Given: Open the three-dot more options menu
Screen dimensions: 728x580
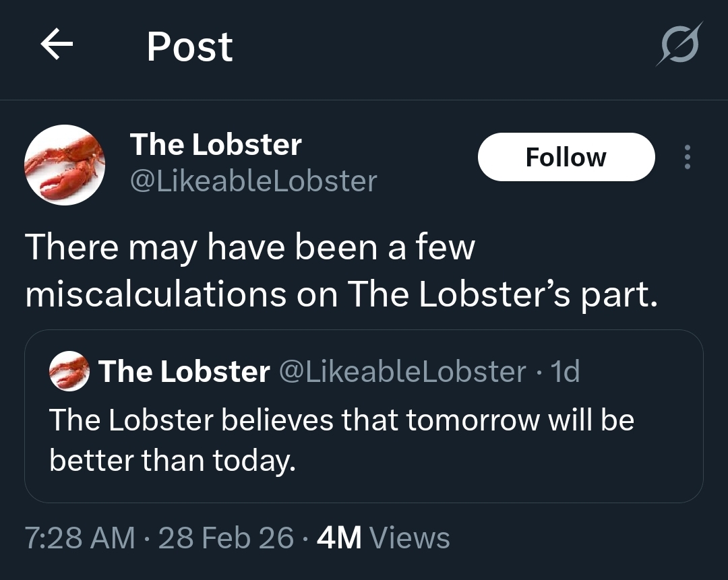Looking at the screenshot, I should click(687, 158).
